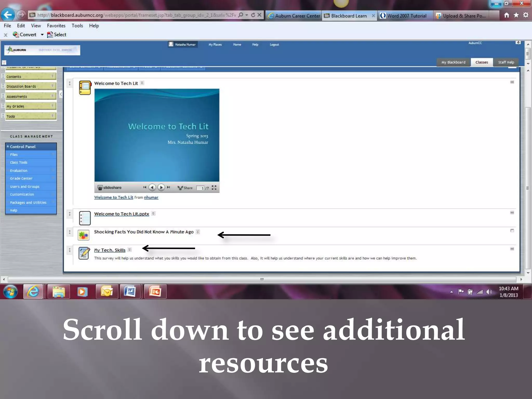
Task: Switch to the Word 2007 Tutorial tab
Action: tap(405, 16)
